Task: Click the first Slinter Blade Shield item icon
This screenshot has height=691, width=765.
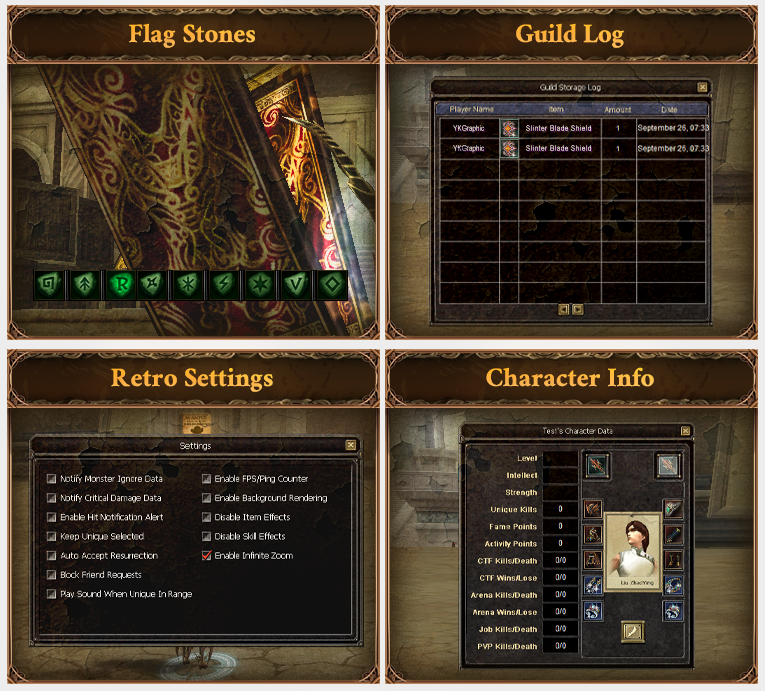Action: [509, 128]
